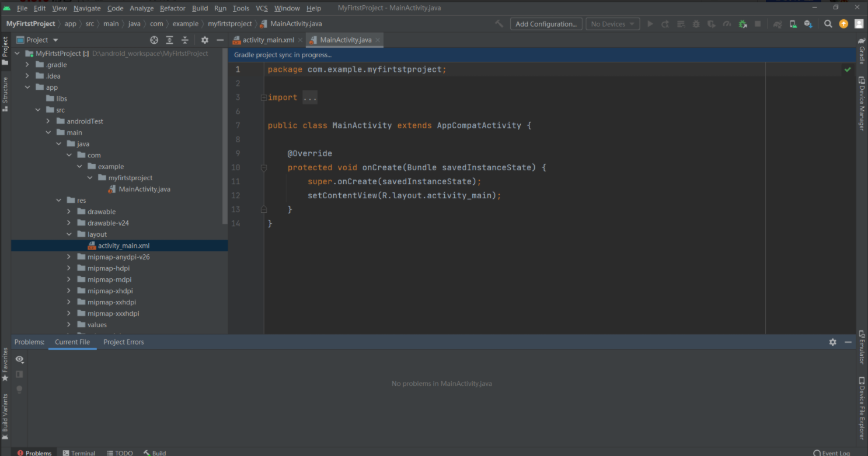Image resolution: width=868 pixels, height=456 pixels.
Task: Switch to the activity_main.xml editor tab
Action: click(x=268, y=40)
